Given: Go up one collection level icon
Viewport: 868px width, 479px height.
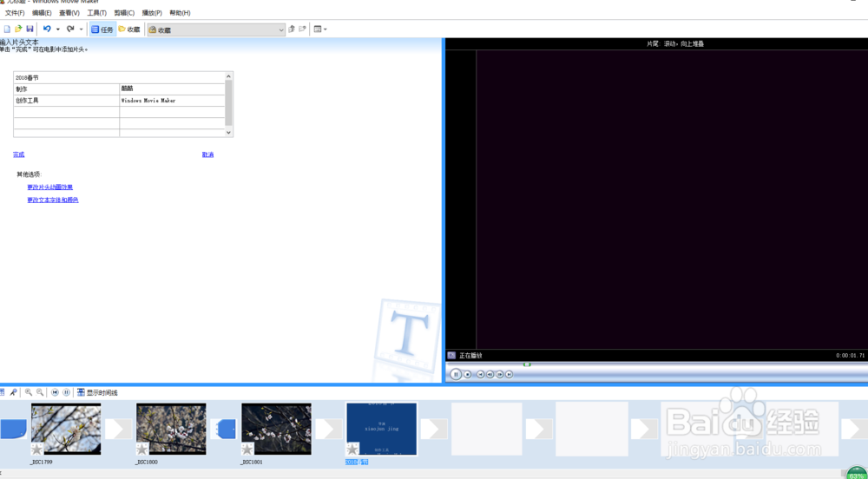Looking at the screenshot, I should [292, 30].
